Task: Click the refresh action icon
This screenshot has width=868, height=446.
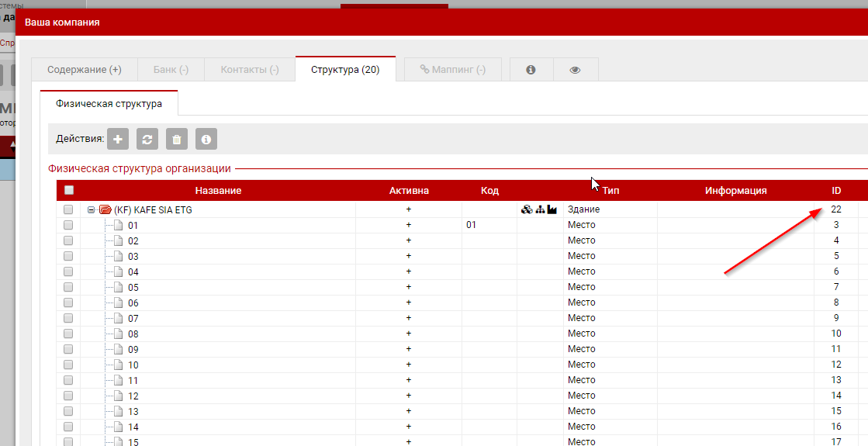Action: pos(147,139)
